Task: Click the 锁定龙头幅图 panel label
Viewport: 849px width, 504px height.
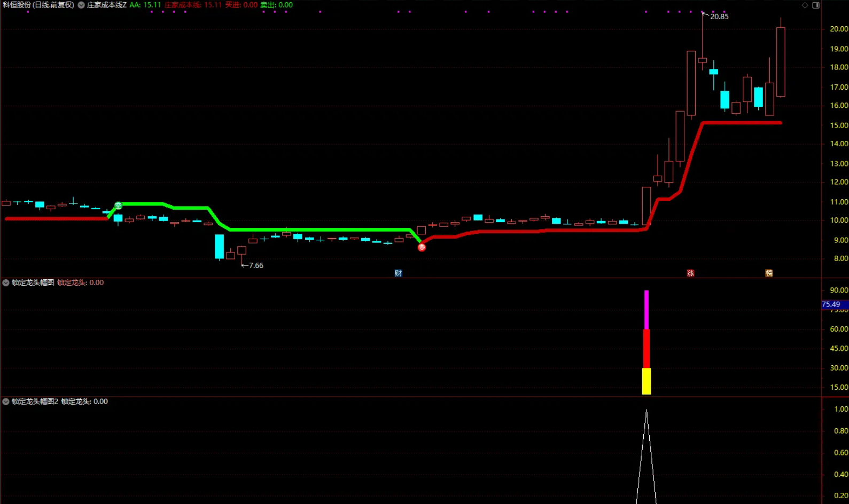Action: [33, 283]
